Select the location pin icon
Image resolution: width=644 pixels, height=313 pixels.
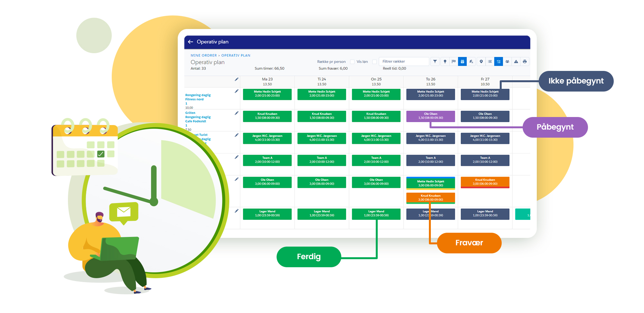tap(481, 62)
